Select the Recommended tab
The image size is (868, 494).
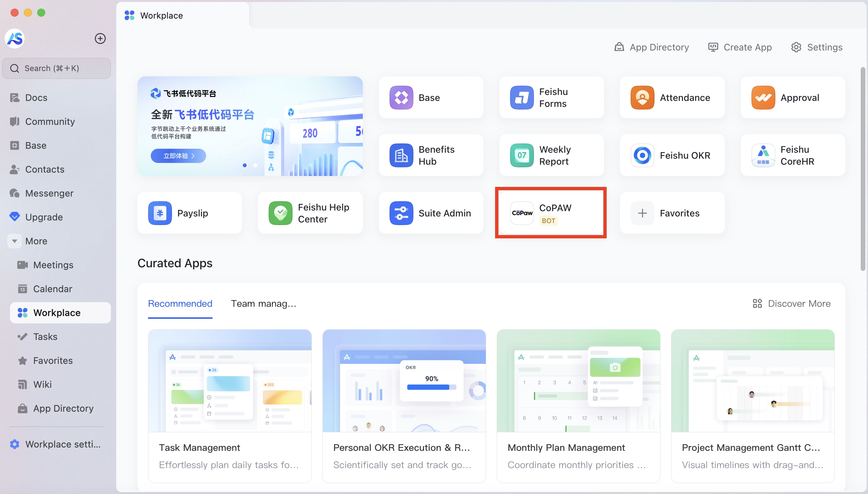coord(180,303)
